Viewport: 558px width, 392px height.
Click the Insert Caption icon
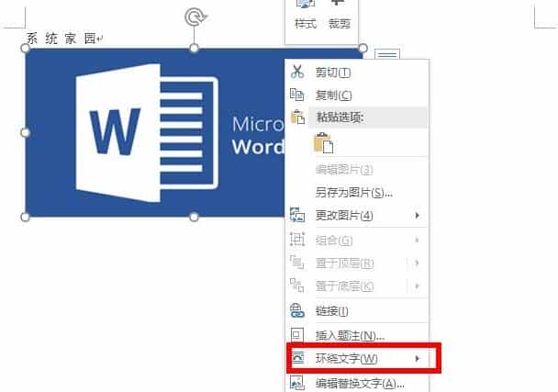click(297, 335)
